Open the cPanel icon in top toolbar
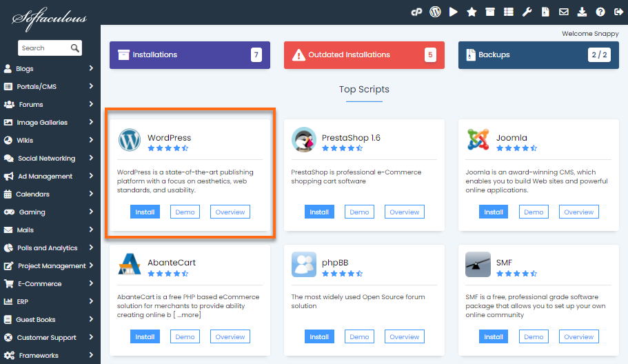Screen dimensions: 628x364 click(416, 12)
